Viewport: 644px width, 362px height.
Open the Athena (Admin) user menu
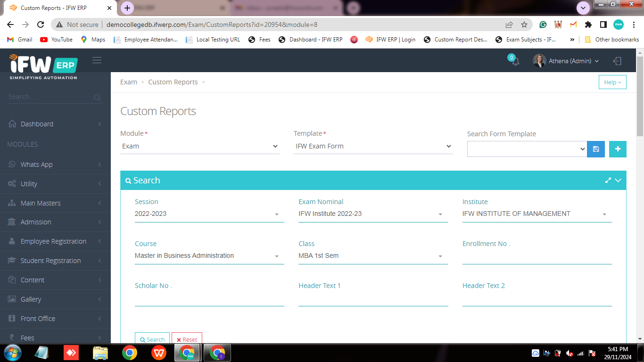566,61
